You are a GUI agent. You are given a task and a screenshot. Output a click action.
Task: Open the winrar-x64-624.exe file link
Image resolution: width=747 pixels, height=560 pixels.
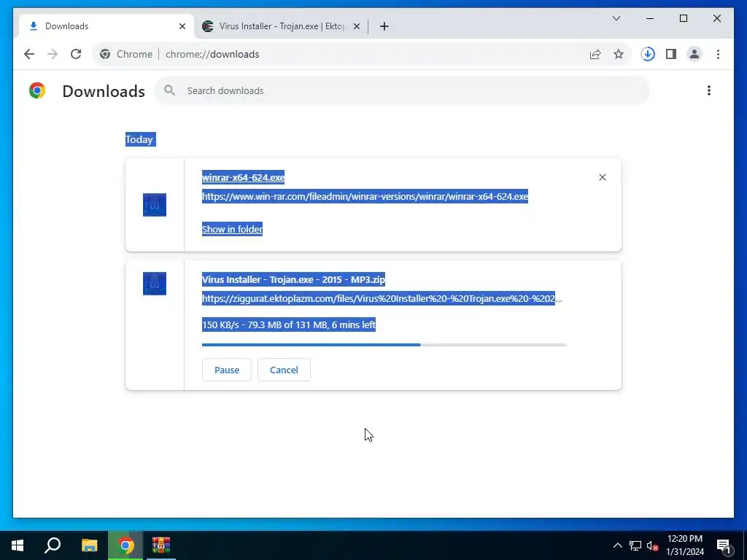[x=243, y=177]
